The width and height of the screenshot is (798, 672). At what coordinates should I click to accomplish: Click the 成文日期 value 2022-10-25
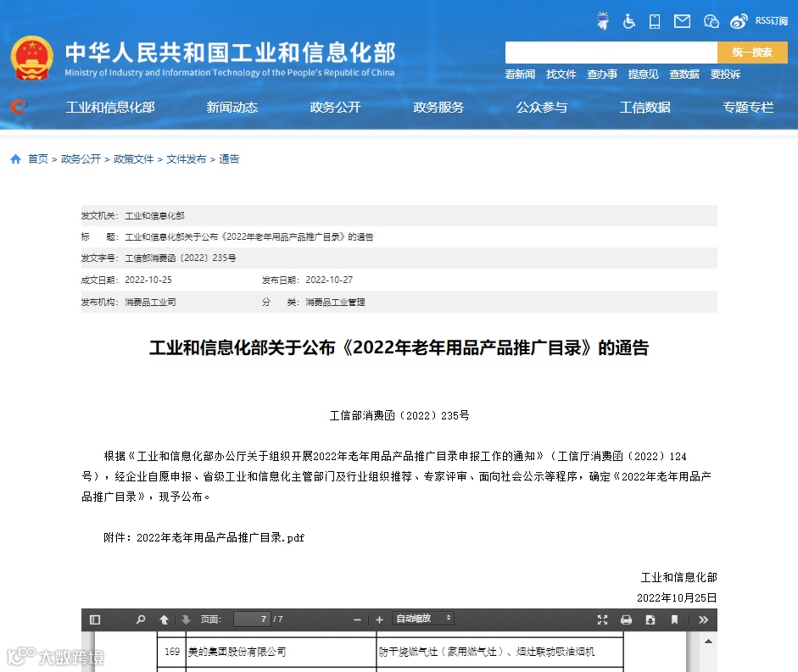(x=148, y=280)
